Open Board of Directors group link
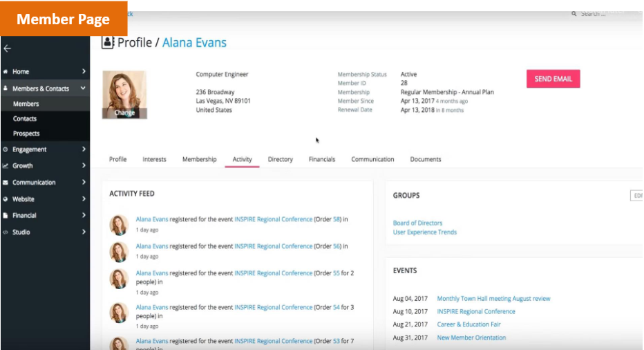The height and width of the screenshot is (350, 644). [417, 223]
